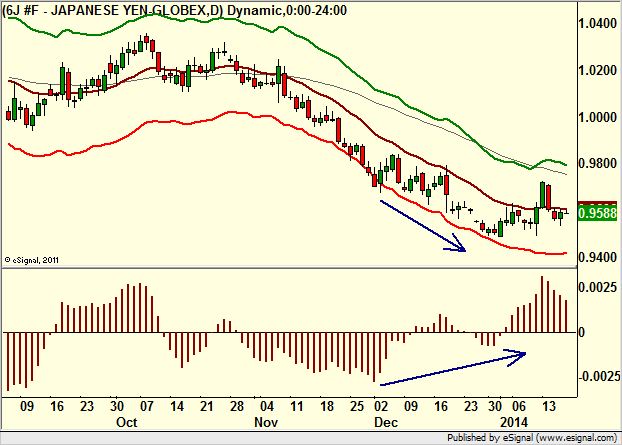This screenshot has width=622, height=445.
Task: Click the '2014' year label on time axis
Action: [514, 422]
